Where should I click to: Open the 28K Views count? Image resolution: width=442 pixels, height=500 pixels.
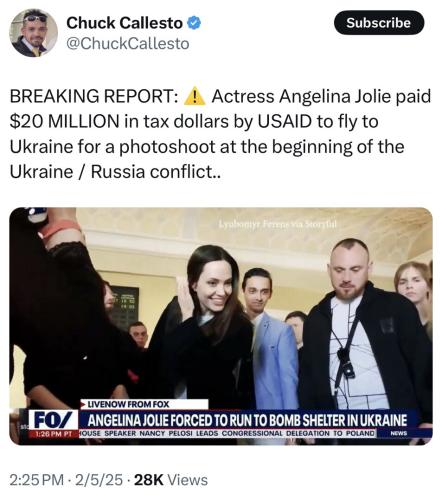click(x=171, y=480)
